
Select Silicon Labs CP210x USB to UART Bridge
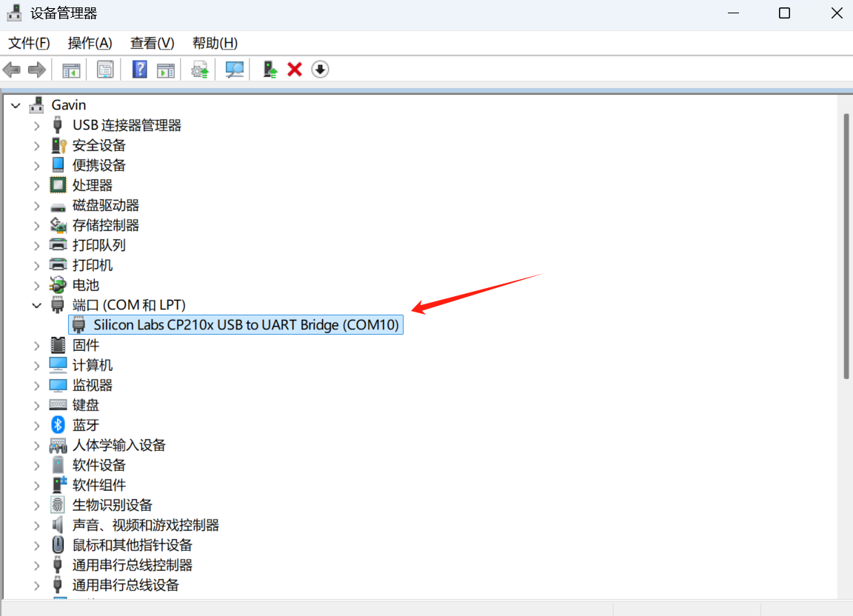point(246,325)
